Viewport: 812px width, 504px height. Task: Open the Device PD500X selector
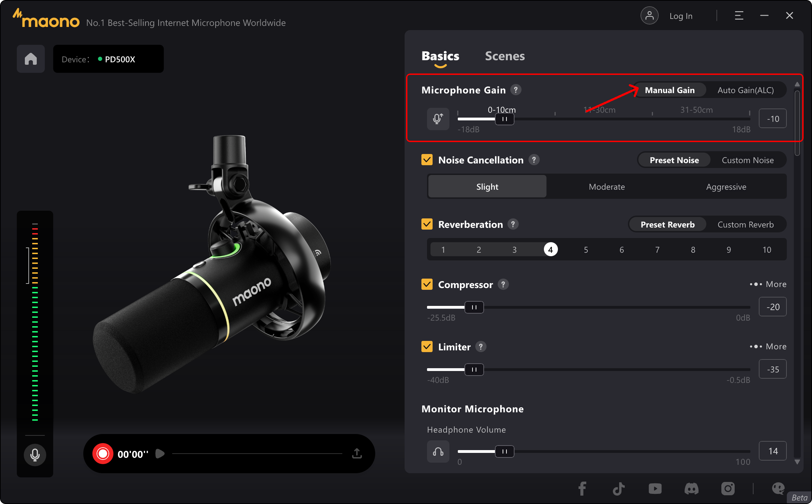click(108, 59)
